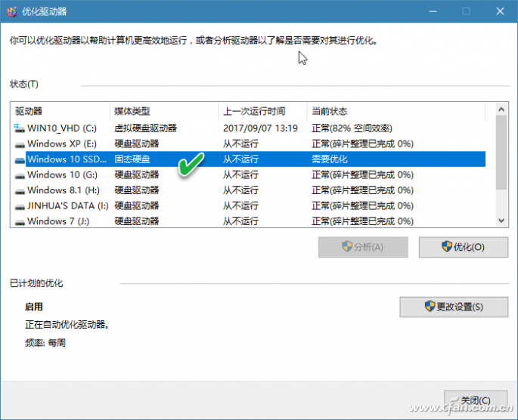The height and width of the screenshot is (420, 518).
Task: Click drive list scrollbar up arrow
Action: coord(501,110)
